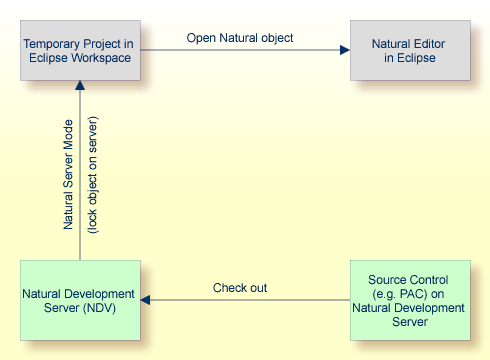This screenshot has height=360, width=490.
Task: Click the 'Source Control' heading text
Action: (408, 280)
